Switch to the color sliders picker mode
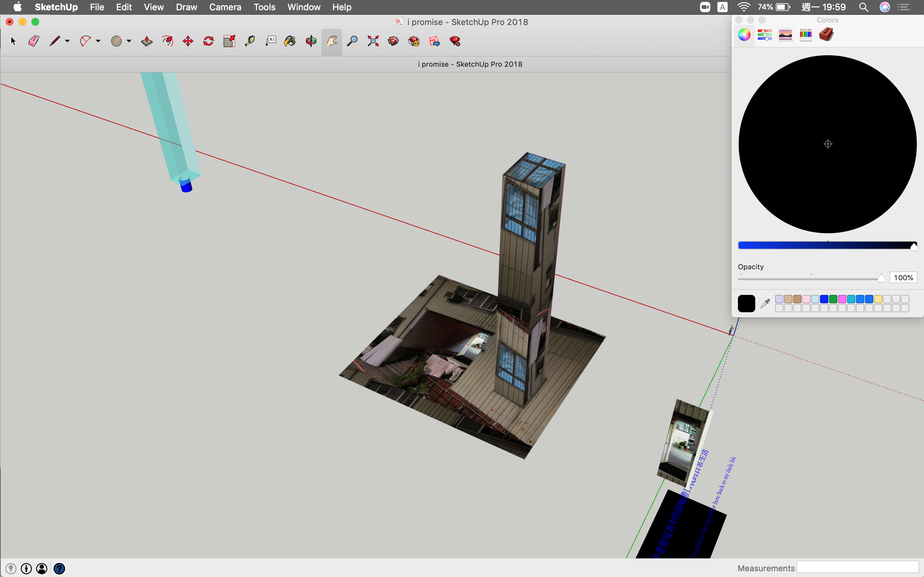This screenshot has height=577, width=924. pos(765,35)
